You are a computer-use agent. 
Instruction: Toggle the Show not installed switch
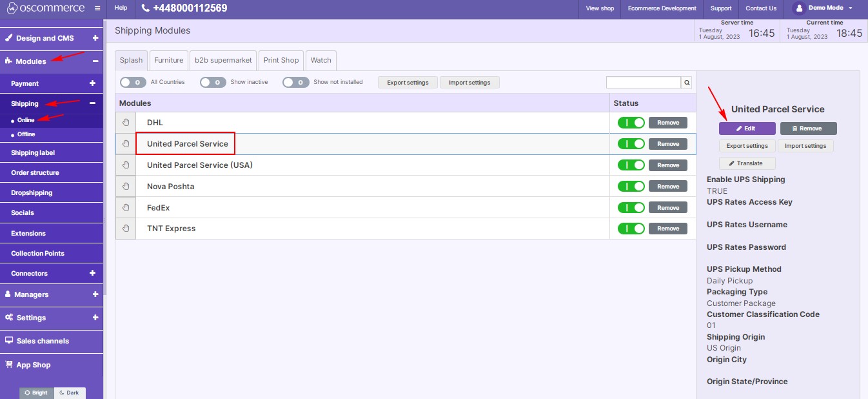click(296, 82)
